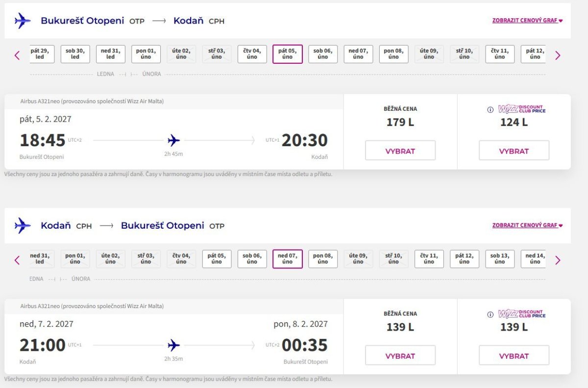
Task: Choose regular 139 L return fare via Vybrat
Action: click(x=400, y=356)
